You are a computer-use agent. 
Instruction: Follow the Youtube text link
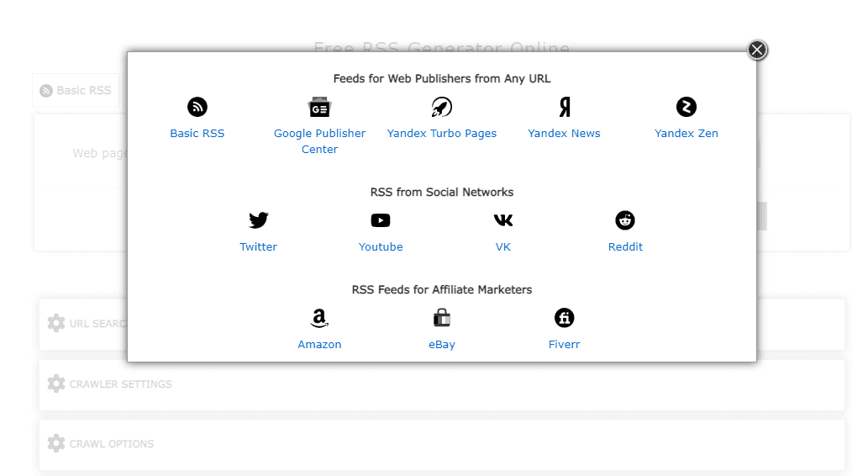[381, 246]
